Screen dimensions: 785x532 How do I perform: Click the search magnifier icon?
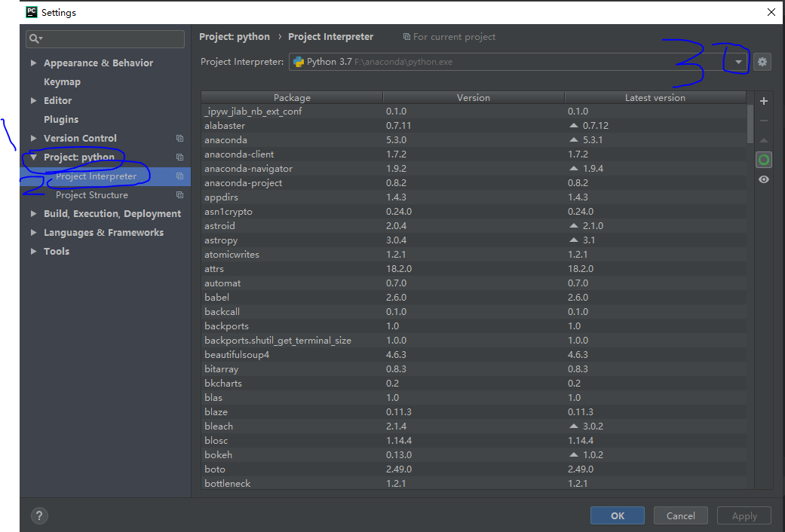click(35, 38)
